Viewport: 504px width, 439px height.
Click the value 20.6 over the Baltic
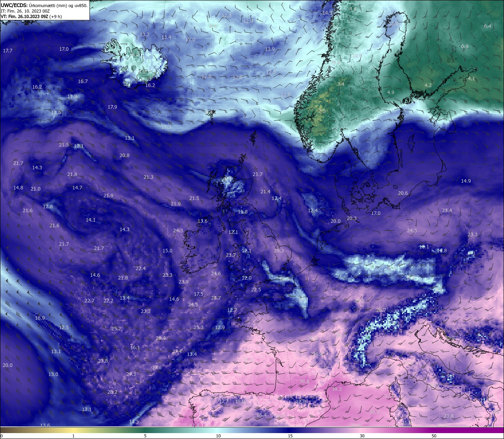[x=403, y=193]
